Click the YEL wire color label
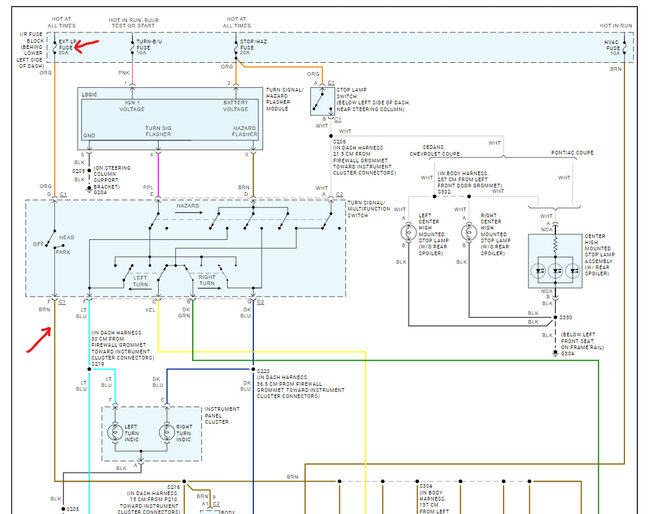This screenshot has height=514, width=650. (x=150, y=310)
